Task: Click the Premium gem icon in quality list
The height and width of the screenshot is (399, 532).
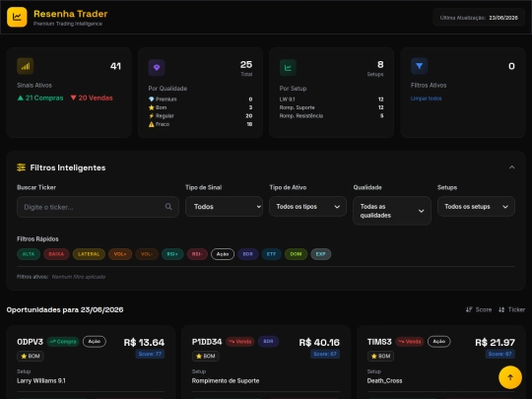Action: tap(152, 100)
